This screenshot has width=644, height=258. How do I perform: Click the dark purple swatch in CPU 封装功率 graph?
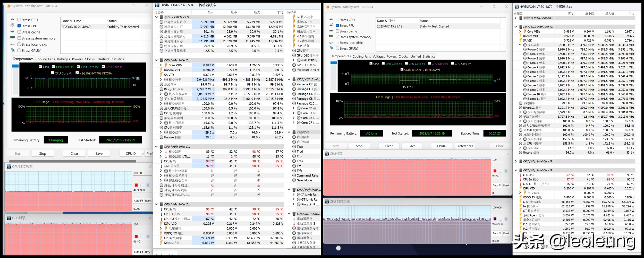(495, 219)
